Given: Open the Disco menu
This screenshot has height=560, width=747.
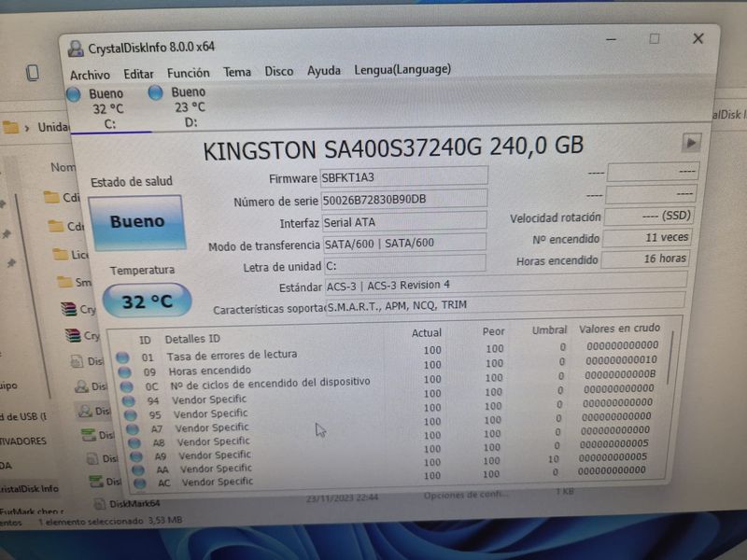Looking at the screenshot, I should point(278,72).
